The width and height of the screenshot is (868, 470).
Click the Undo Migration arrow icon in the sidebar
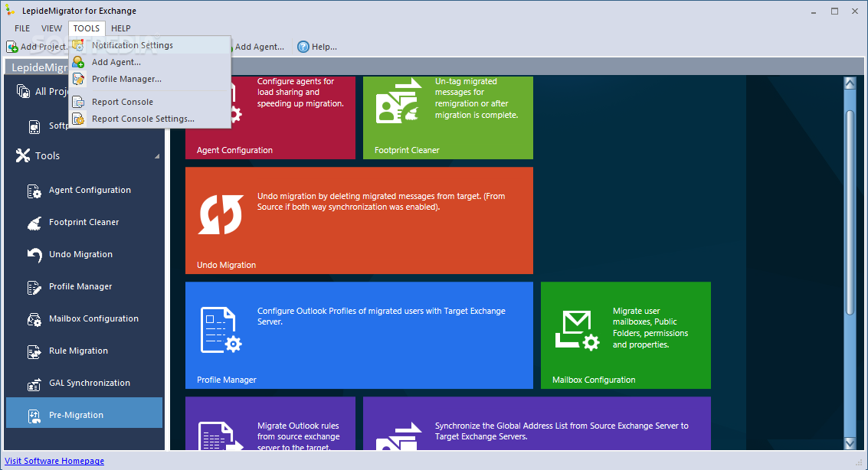34,255
